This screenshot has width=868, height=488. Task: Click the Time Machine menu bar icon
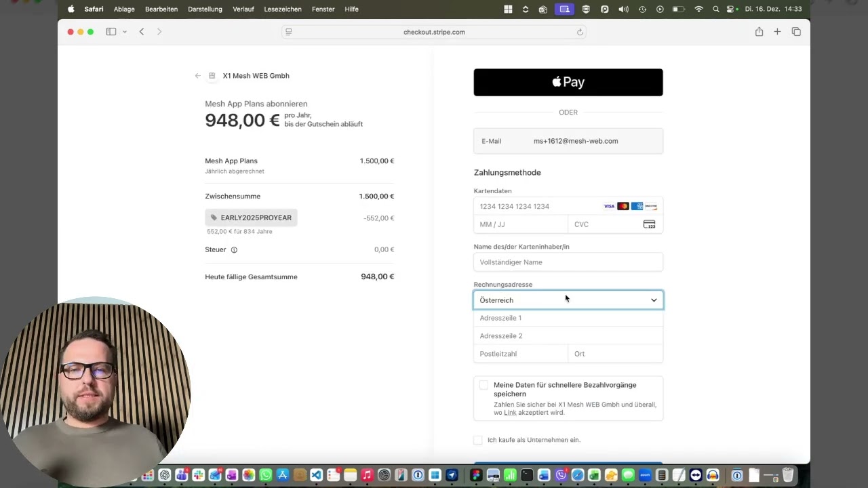(642, 9)
